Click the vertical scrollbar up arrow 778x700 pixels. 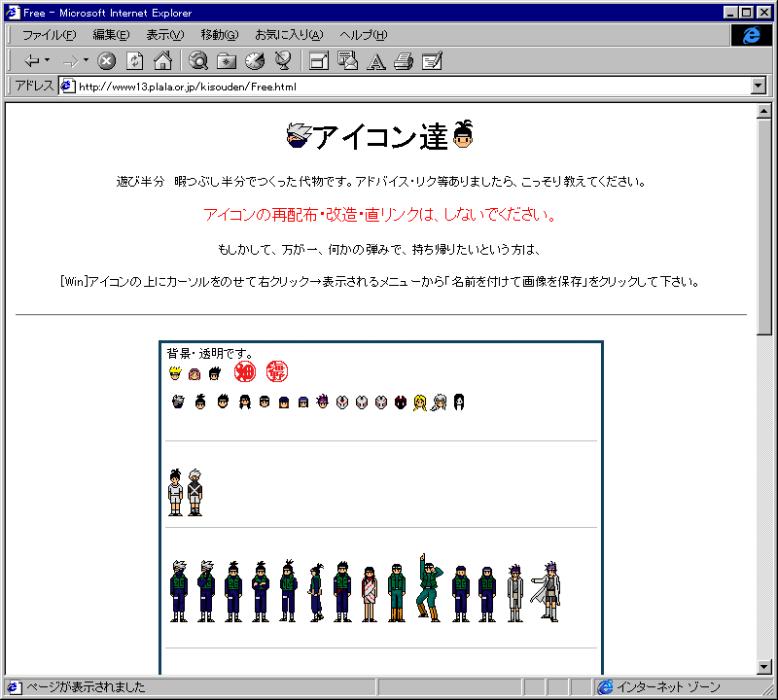(x=764, y=111)
